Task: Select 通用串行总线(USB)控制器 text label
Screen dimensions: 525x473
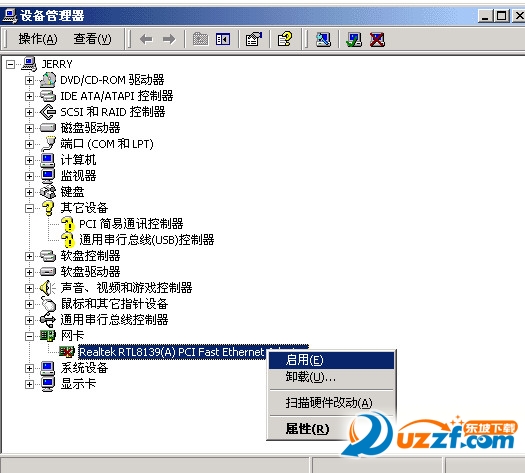Action: click(147, 240)
